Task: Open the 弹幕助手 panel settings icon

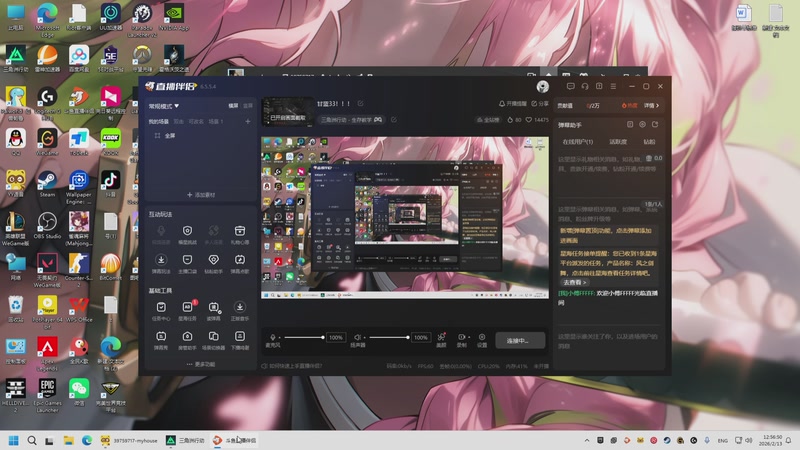Action: pos(642,124)
